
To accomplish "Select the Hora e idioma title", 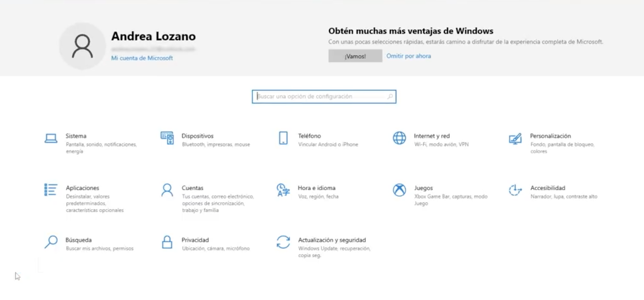I will [316, 188].
